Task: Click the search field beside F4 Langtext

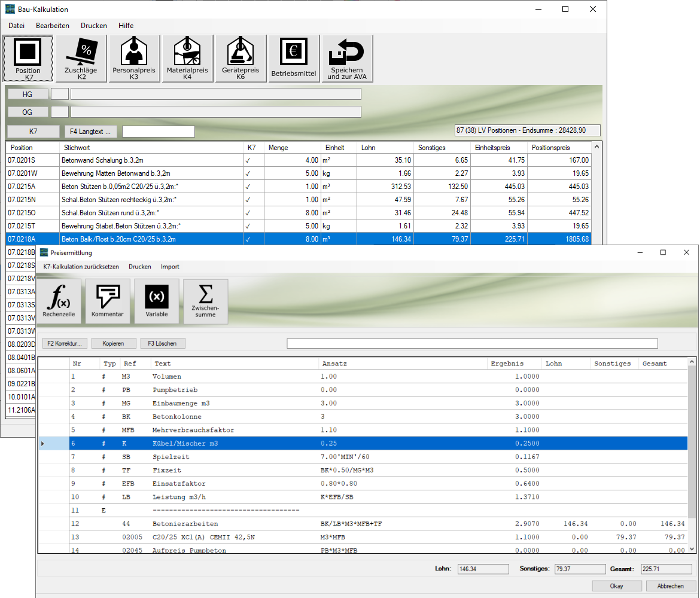Action: pos(159,132)
